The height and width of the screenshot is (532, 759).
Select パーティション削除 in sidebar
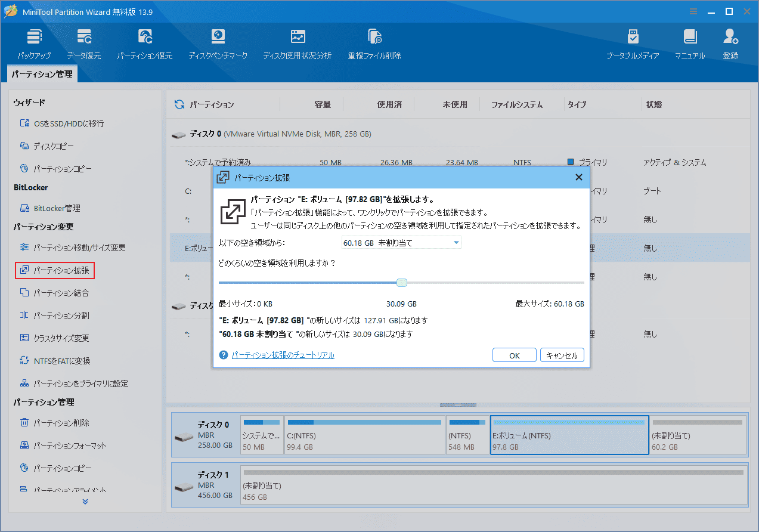pos(55,423)
